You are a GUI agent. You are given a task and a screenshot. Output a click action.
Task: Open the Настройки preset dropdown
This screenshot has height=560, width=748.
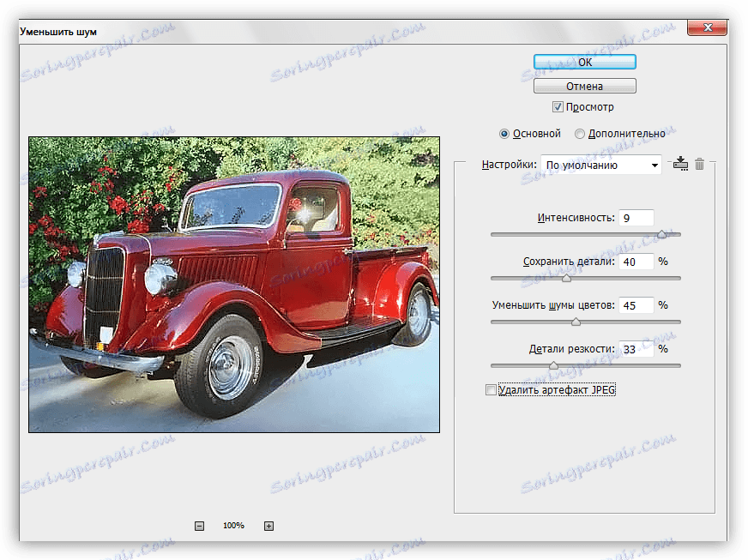pos(601,165)
